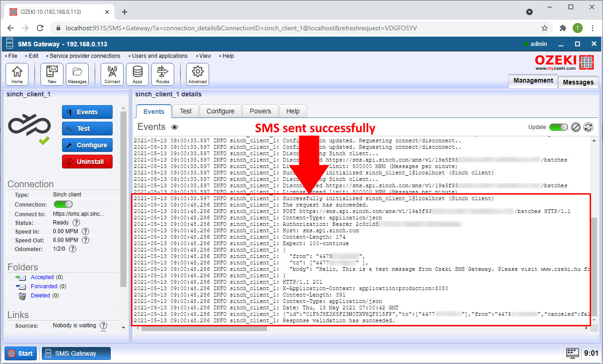This screenshot has width=603, height=364.
Task: Open help for Sources field
Action: click(103, 325)
